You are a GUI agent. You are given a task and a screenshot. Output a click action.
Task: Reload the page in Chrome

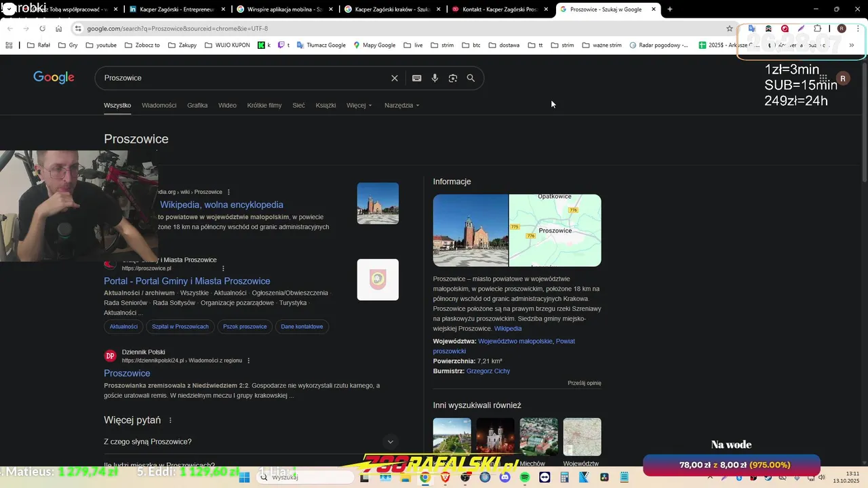point(42,28)
